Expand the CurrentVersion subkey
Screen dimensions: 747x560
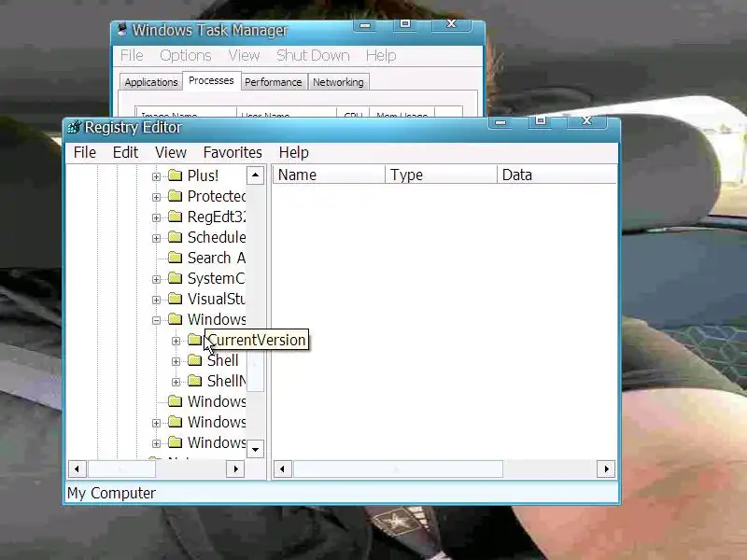[x=176, y=341]
